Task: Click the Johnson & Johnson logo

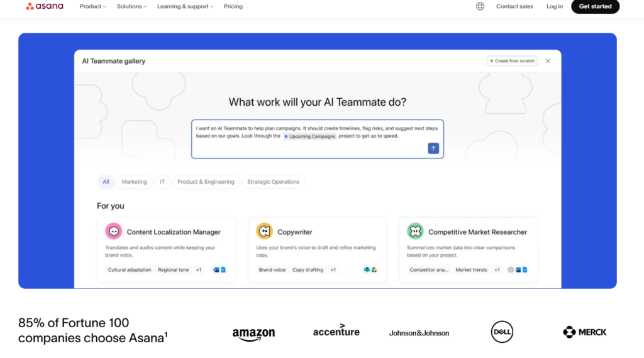Action: pos(419,333)
